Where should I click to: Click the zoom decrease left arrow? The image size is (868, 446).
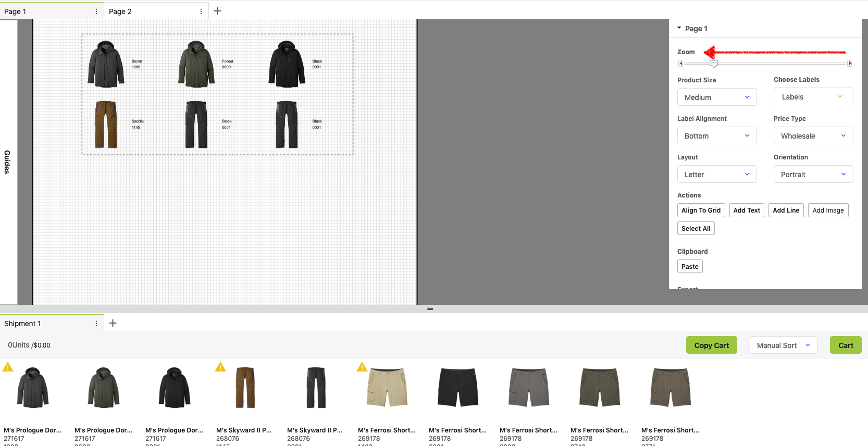[x=680, y=64]
